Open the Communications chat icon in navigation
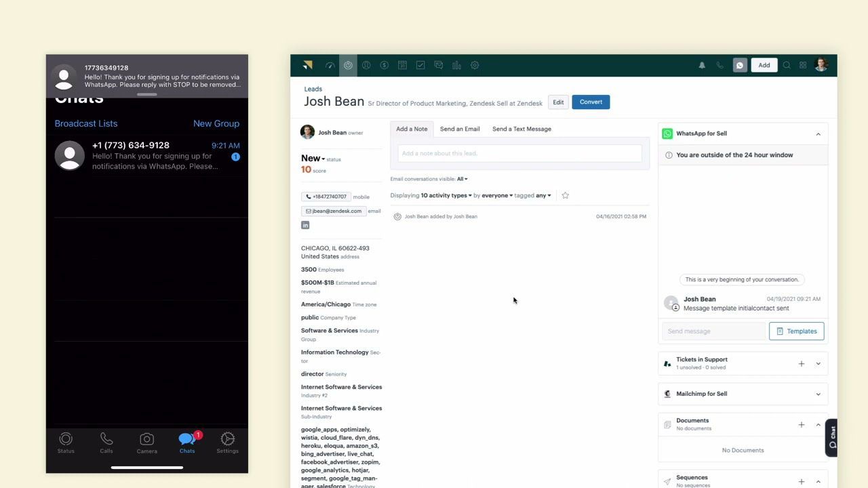Screen dimensions: 868x488 point(439,65)
